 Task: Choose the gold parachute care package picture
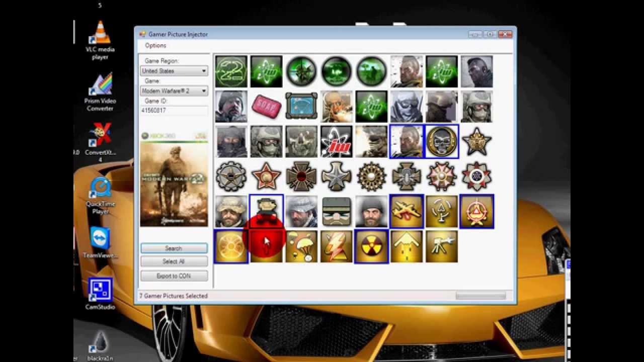[x=301, y=247]
